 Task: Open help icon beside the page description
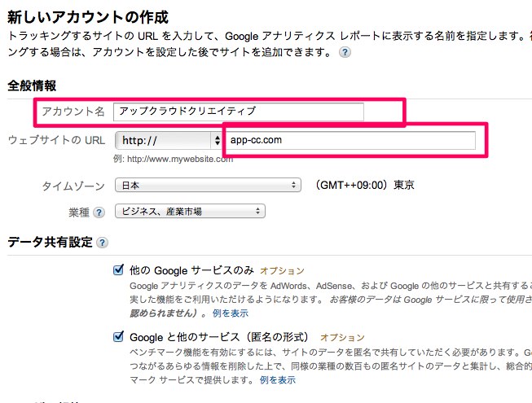345,52
